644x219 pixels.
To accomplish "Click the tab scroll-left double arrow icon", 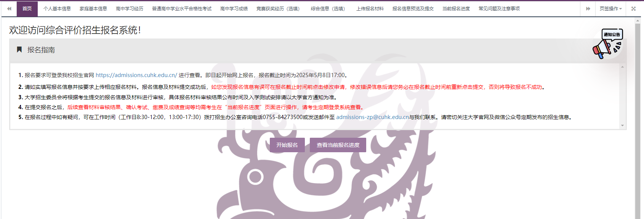I will click(x=9, y=9).
